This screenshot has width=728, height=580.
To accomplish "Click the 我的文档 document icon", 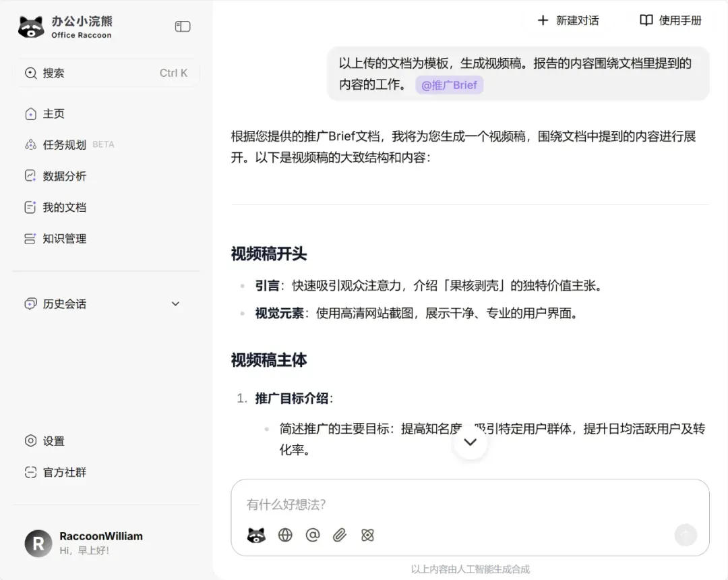I will click(x=30, y=207).
